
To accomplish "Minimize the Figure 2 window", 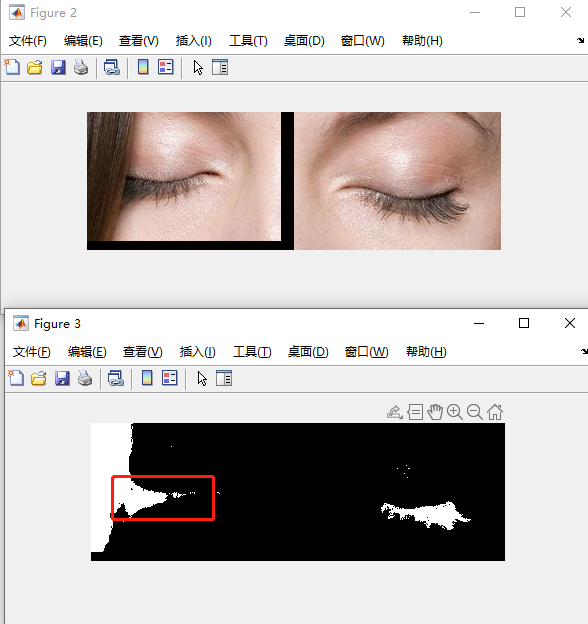I will pos(475,12).
